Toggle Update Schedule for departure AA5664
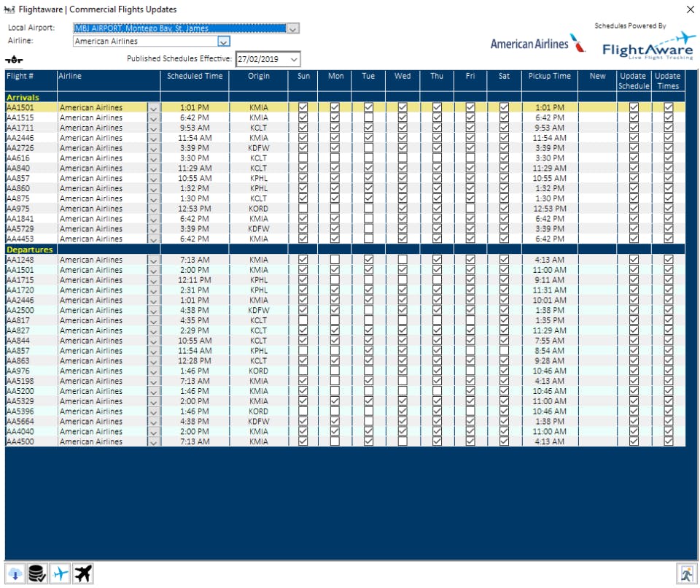 (634, 421)
